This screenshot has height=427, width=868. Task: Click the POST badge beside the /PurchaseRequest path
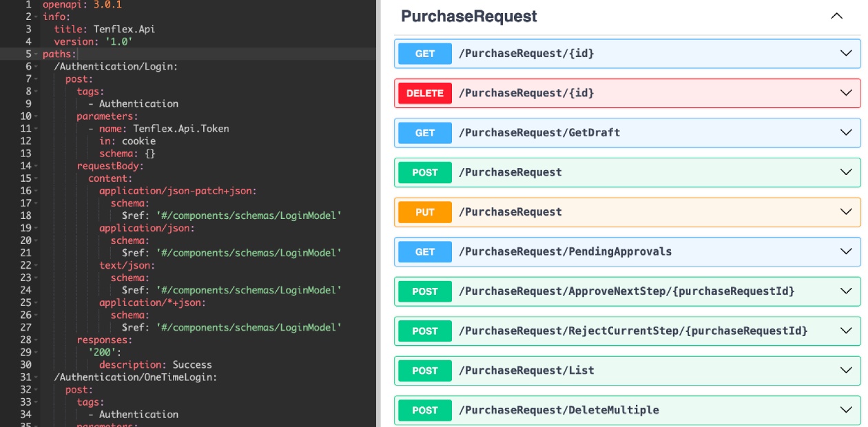click(x=424, y=172)
